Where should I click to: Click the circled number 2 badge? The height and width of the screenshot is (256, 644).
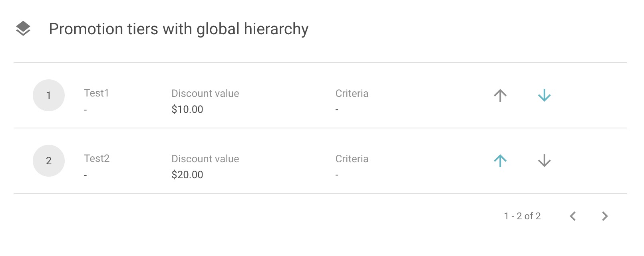coord(48,160)
